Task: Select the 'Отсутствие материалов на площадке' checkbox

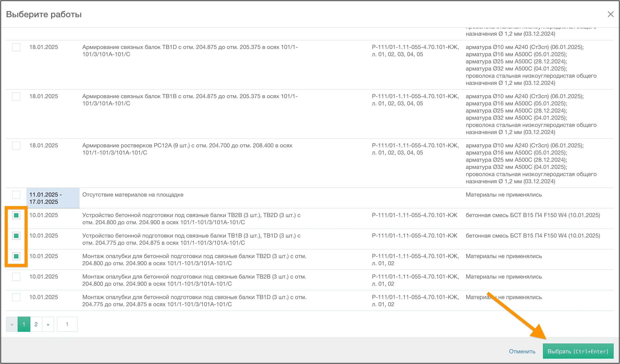Action: [16, 195]
